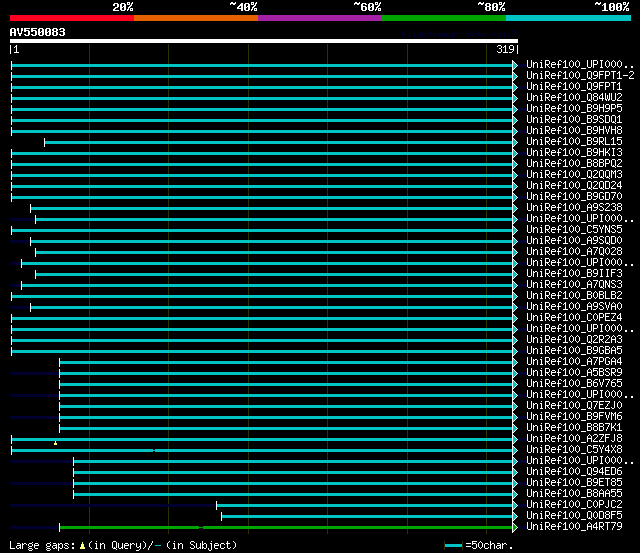Select the UniRef100_B9IIF3 label
The height and width of the screenshot is (553, 640).
coord(574,274)
